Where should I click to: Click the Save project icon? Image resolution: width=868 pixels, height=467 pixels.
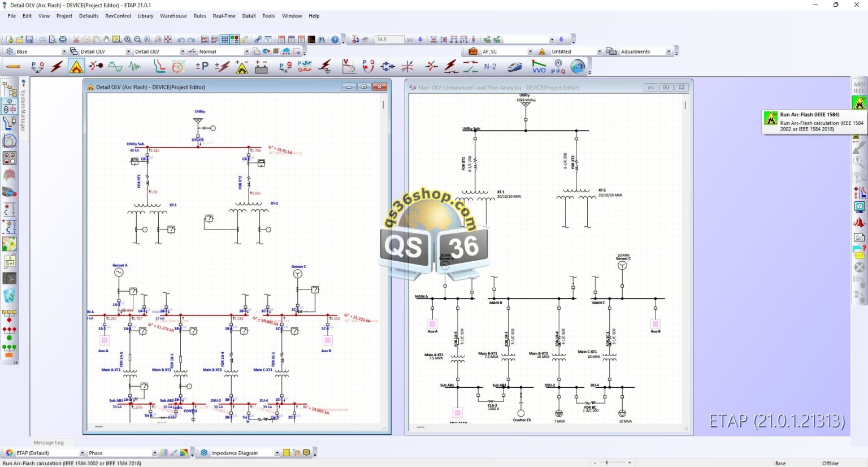pos(29,40)
